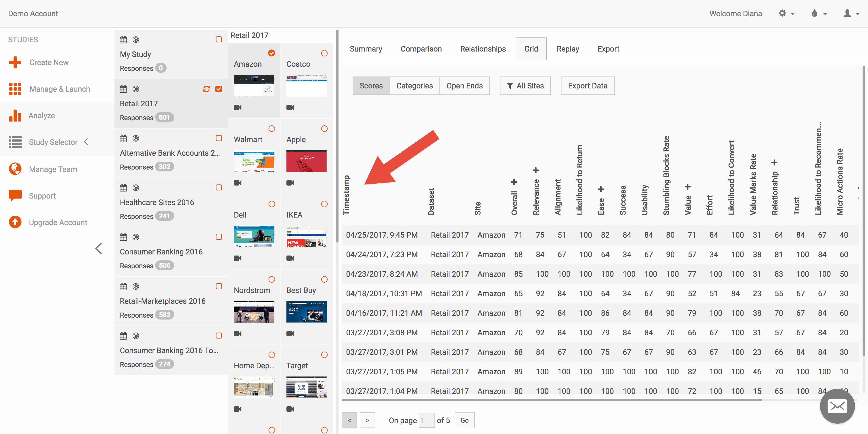Click the Manage Team globe icon
868x434 pixels.
pos(15,169)
